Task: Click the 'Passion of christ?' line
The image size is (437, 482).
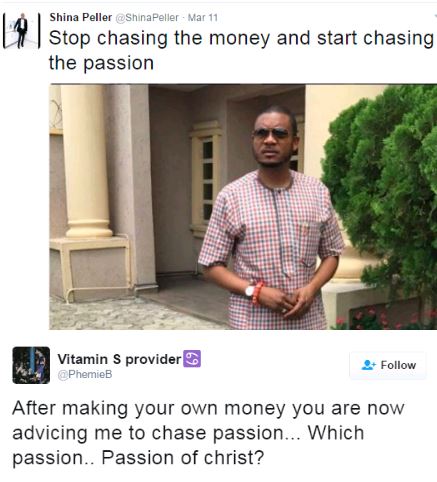Action: click(x=183, y=457)
